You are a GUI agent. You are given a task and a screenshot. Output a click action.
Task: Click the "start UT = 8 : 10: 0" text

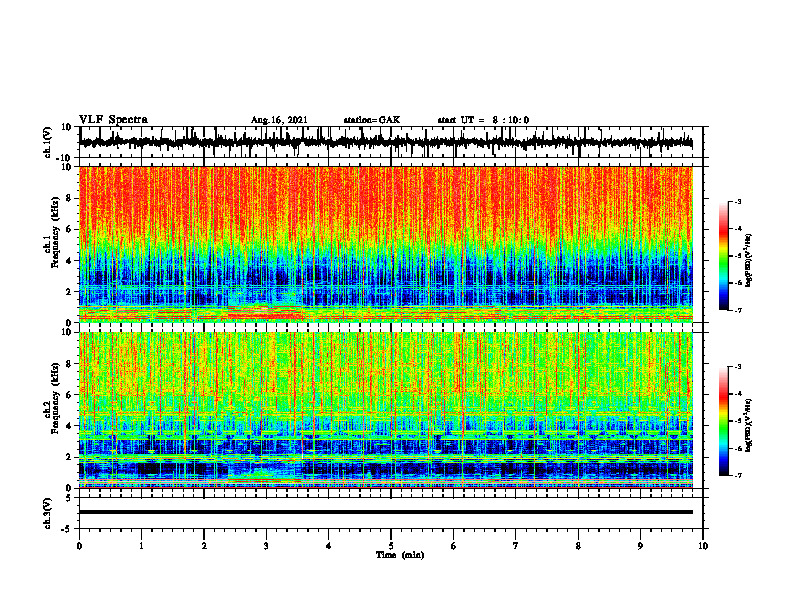483,120
